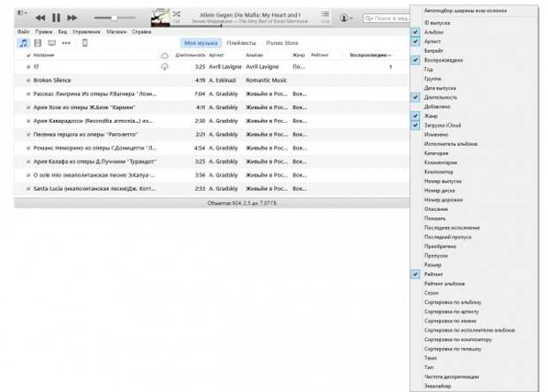Screen dimensions: 548x392
Task: Switch to the Моя музыка tab
Action: (x=201, y=43)
